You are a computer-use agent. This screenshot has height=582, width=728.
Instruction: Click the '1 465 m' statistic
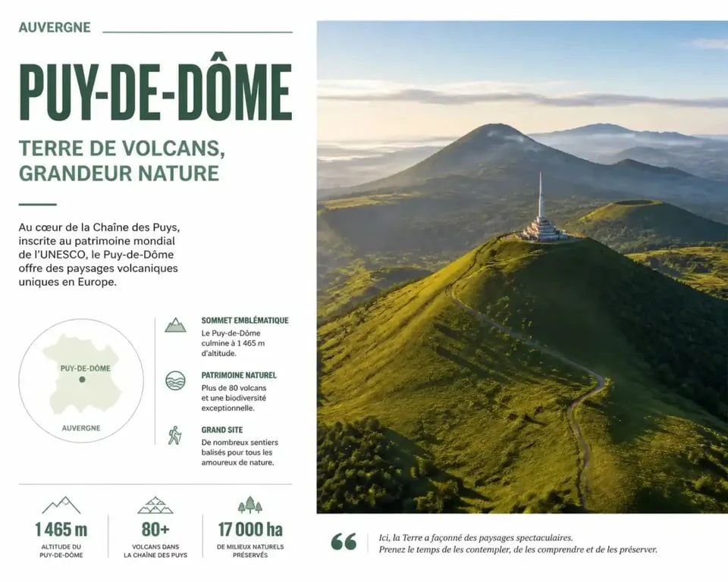click(x=61, y=530)
